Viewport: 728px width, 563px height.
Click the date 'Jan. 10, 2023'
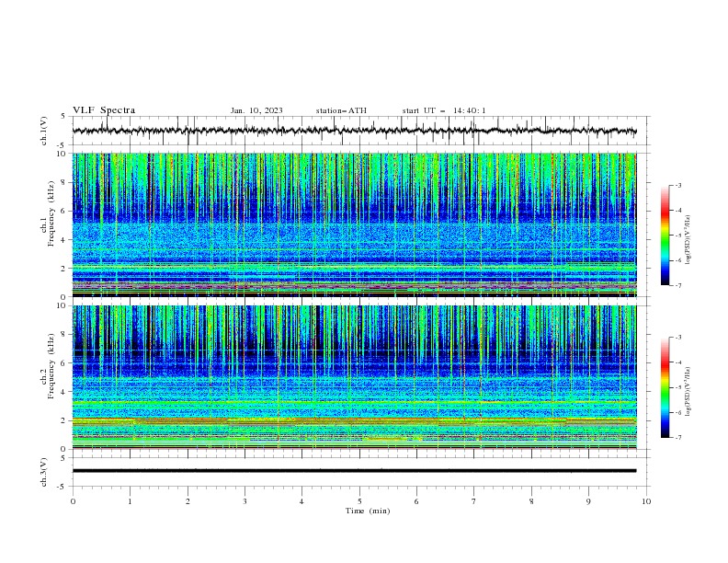tap(256, 110)
